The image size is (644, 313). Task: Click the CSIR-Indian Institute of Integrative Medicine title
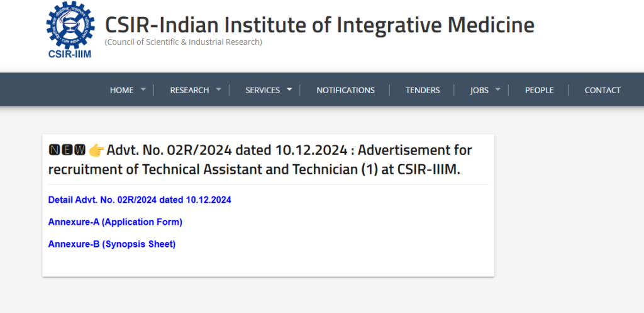319,25
